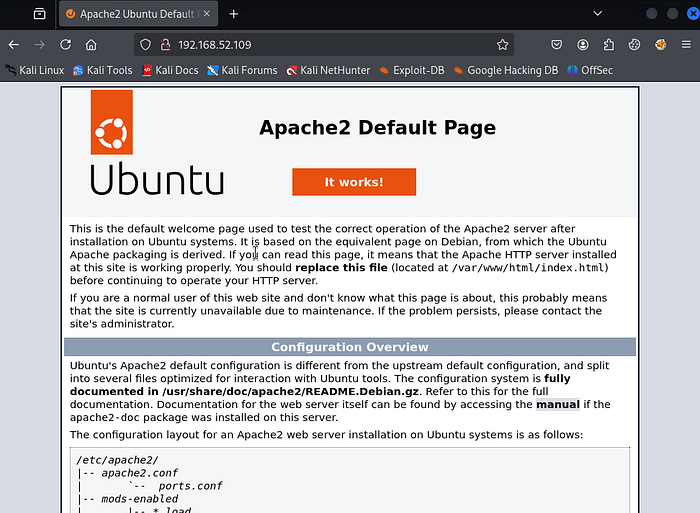
Task: Open tracking protection shield icon
Action: [146, 45]
